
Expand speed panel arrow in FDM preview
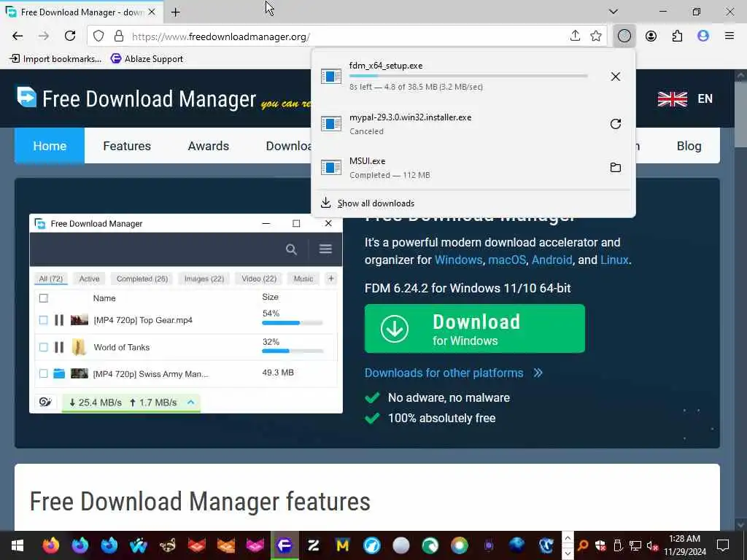tap(190, 402)
